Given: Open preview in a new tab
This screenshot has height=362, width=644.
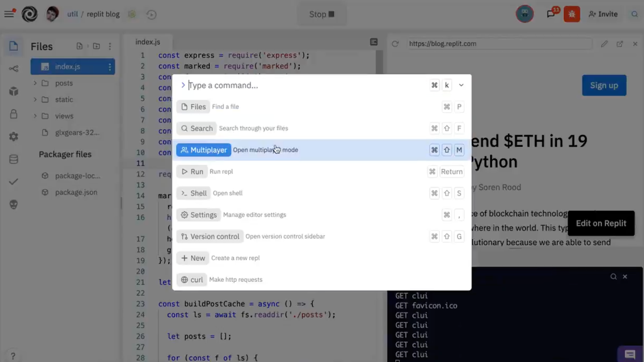Looking at the screenshot, I should pos(619,43).
